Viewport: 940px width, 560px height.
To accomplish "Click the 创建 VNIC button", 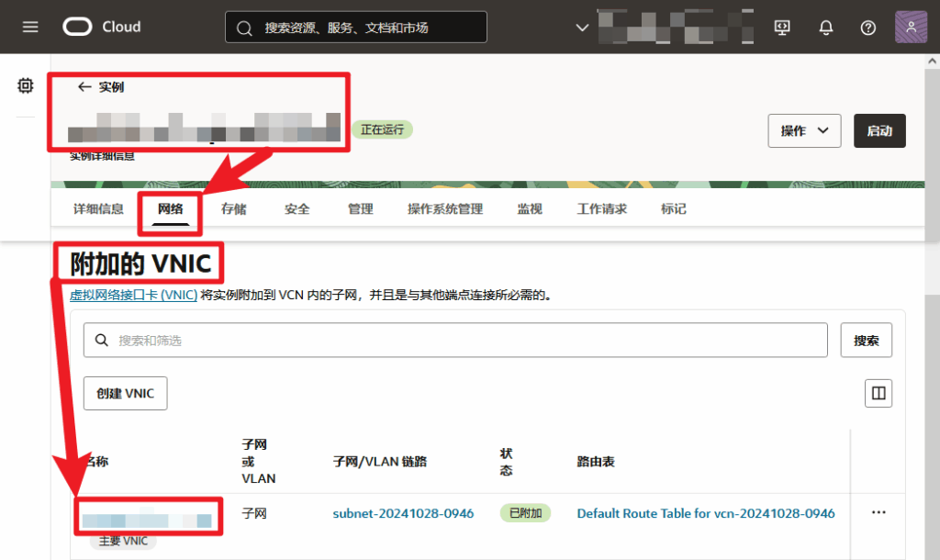I will pos(125,393).
